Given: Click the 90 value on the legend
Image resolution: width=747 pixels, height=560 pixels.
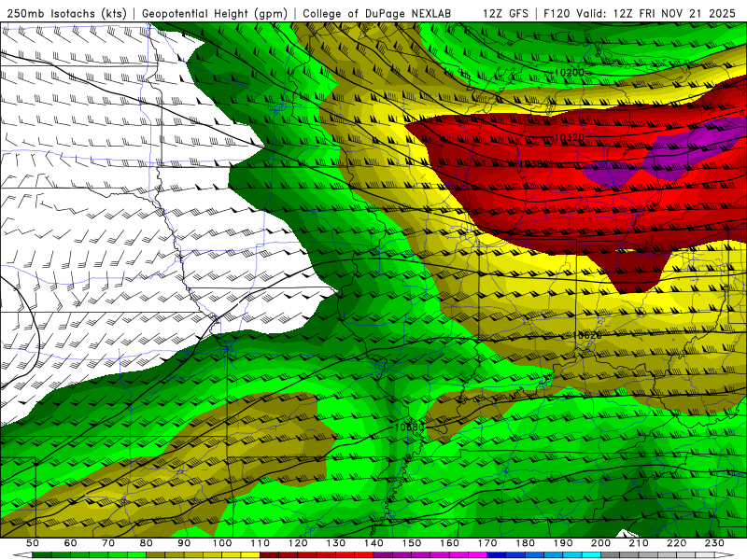Looking at the screenshot, I should click(x=184, y=543).
